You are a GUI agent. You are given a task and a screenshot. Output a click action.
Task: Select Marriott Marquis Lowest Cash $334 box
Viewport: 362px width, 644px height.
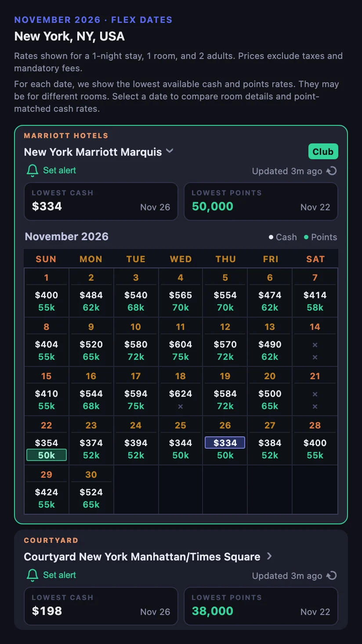pos(101,201)
